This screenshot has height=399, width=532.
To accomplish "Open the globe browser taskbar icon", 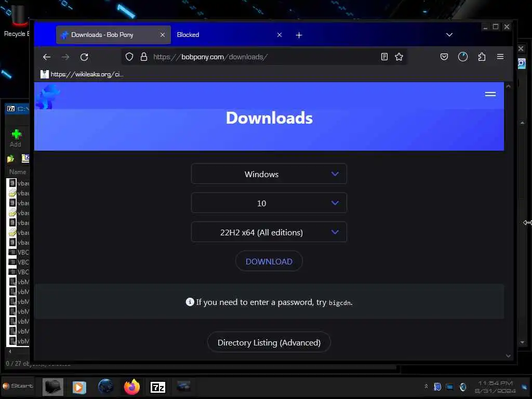I will [x=105, y=387].
